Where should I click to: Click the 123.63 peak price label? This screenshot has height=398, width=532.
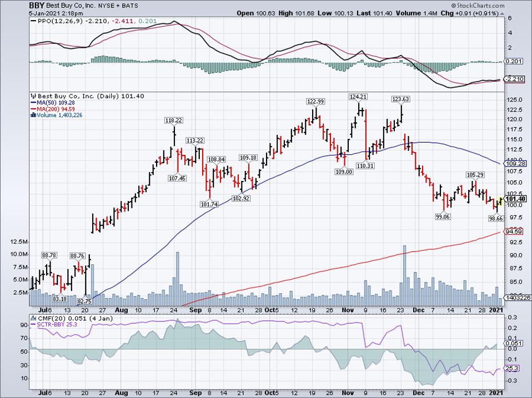tap(401, 99)
